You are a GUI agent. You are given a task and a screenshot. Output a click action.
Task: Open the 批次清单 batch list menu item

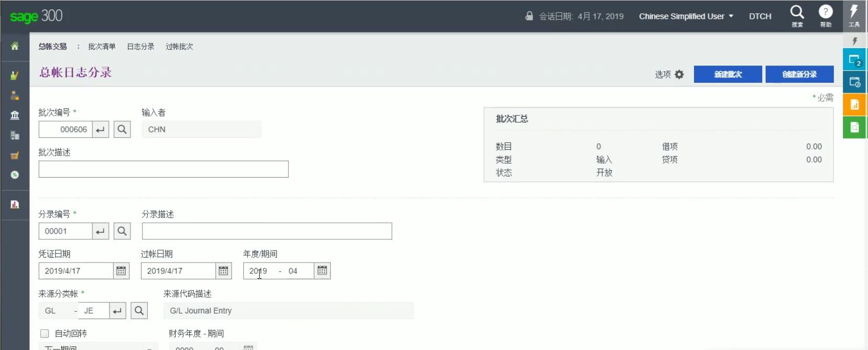click(102, 47)
